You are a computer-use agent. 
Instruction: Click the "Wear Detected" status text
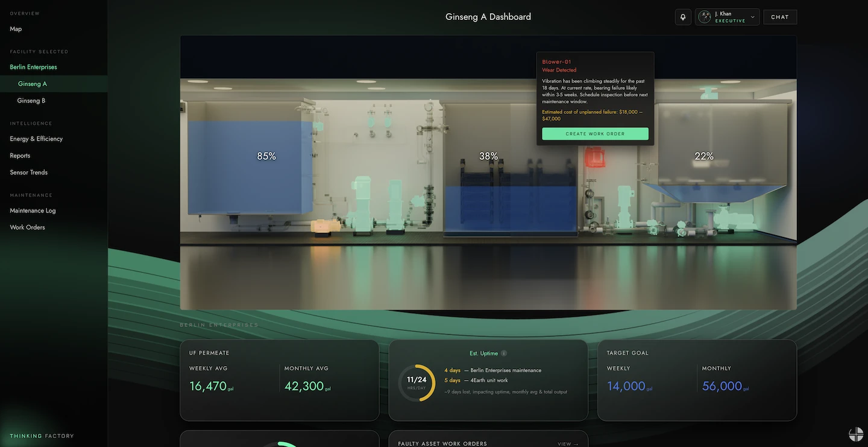[559, 70]
